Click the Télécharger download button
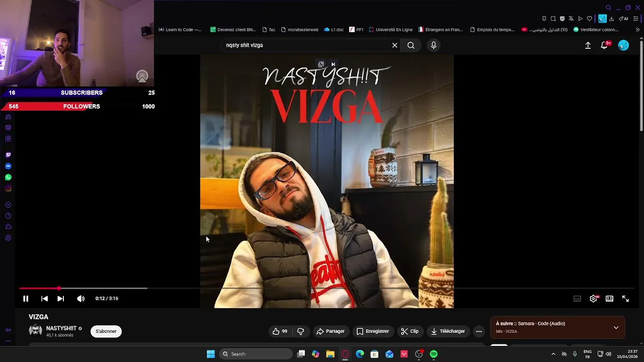644x362 pixels. tap(448, 331)
